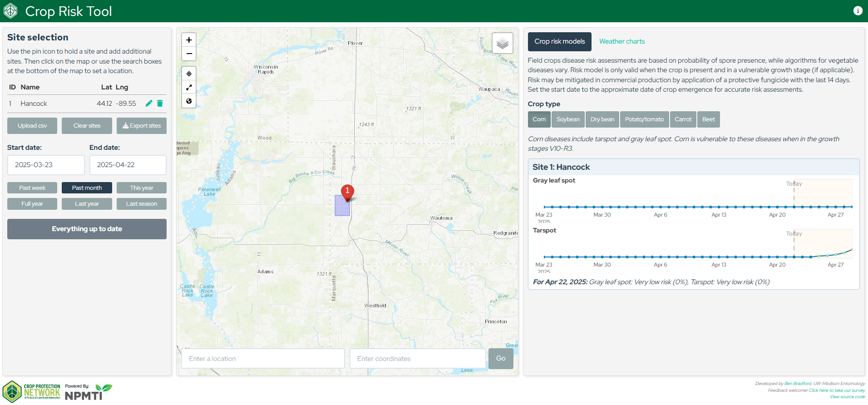
Task: Click the locate-me crosshair map icon
Action: point(189,74)
